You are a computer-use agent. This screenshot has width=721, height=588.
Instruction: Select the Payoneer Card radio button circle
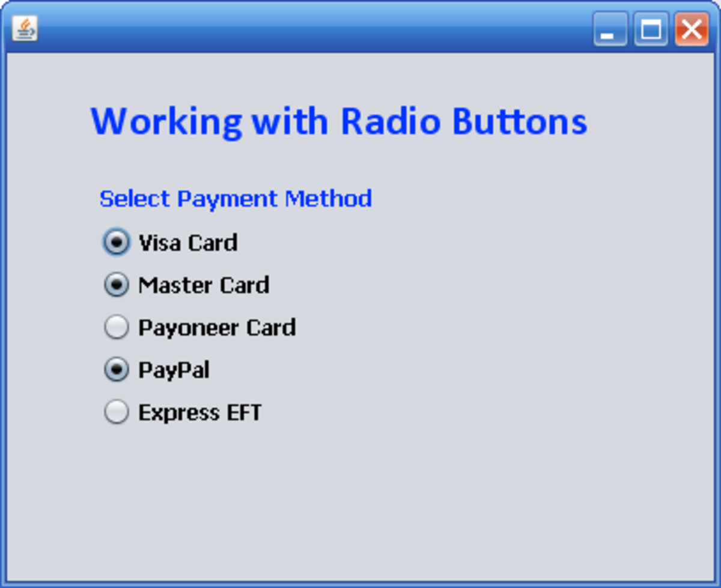click(116, 327)
